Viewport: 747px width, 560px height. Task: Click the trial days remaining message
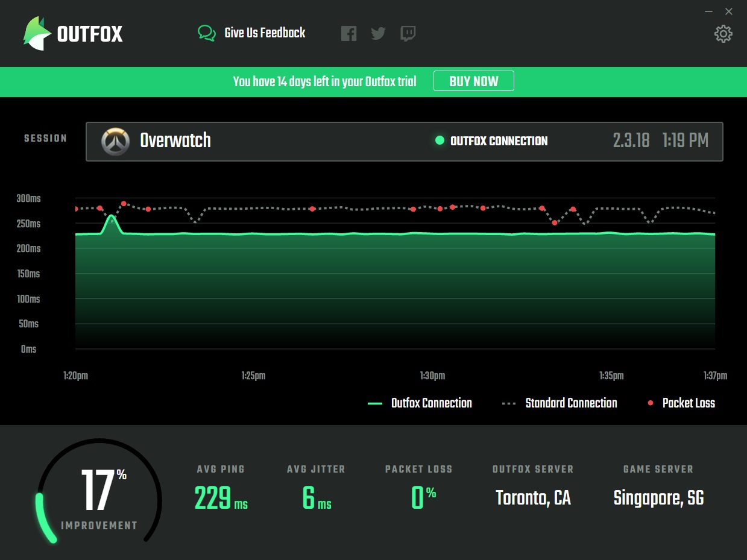pyautogui.click(x=324, y=81)
